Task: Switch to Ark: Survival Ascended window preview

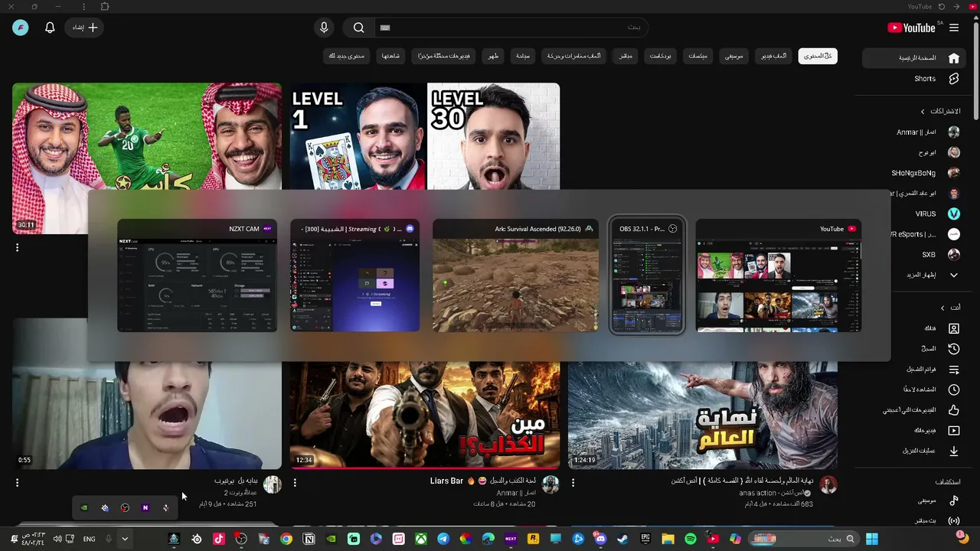Action: pyautogui.click(x=515, y=277)
